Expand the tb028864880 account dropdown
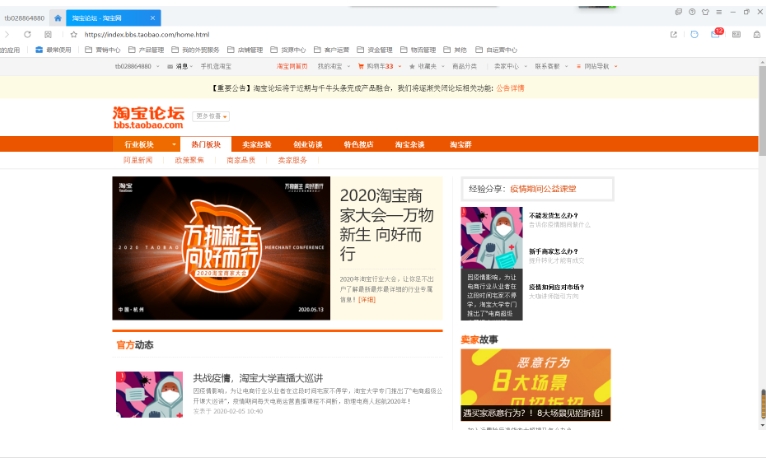Screen dimensions: 766x458 click(137, 66)
